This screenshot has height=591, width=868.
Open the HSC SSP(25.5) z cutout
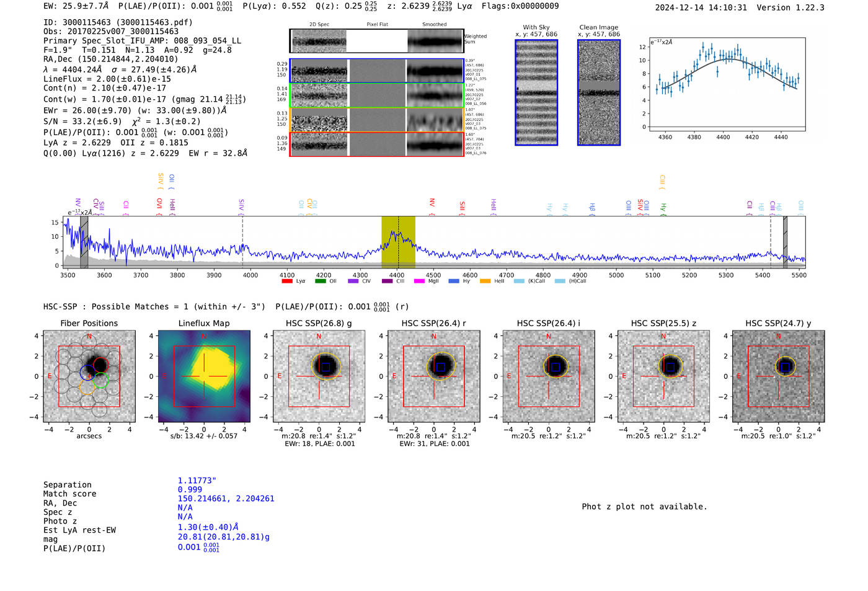pyautogui.click(x=663, y=376)
